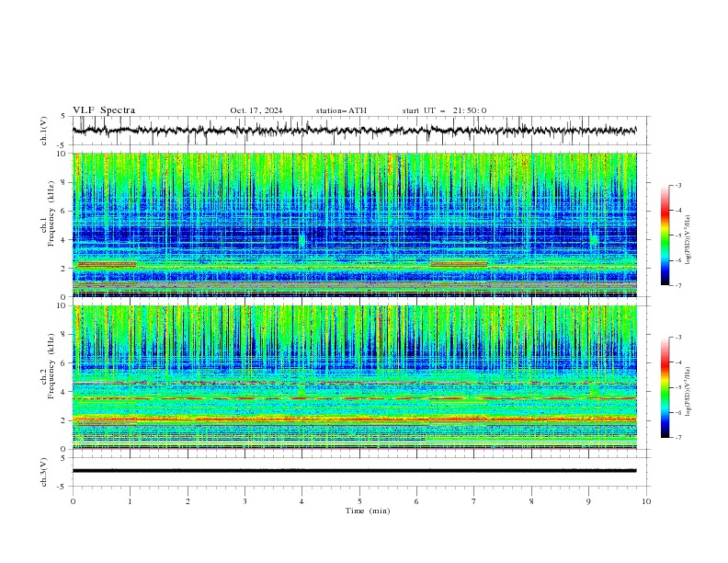Click the "-7" tick on lower color bar

point(678,438)
